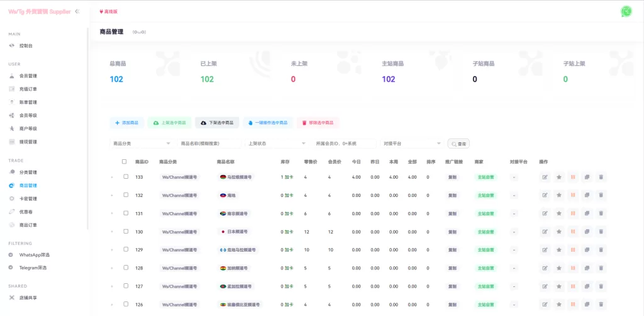Star product 131 with its star icon
Screen dimensions: 644x316
[x=559, y=213]
